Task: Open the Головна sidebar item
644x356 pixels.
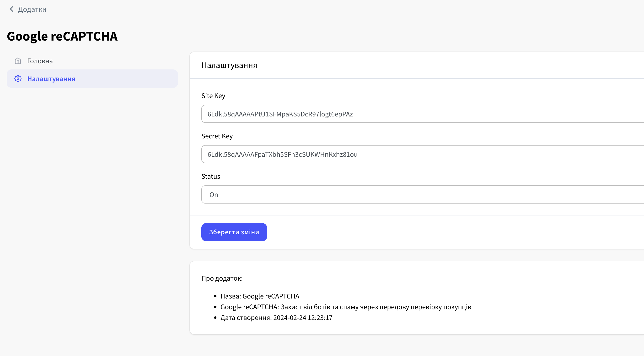Action: 92,61
